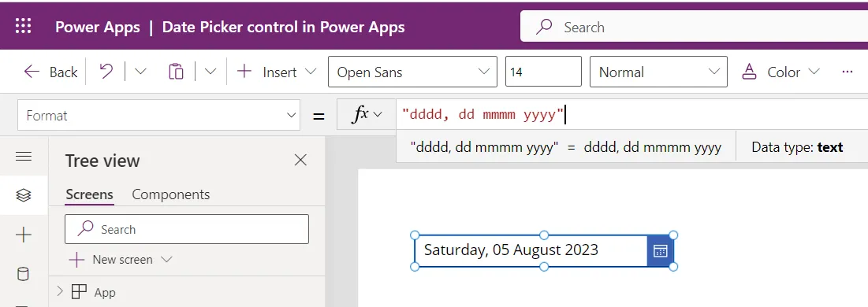Click the Paste clipboard icon

[x=176, y=72]
